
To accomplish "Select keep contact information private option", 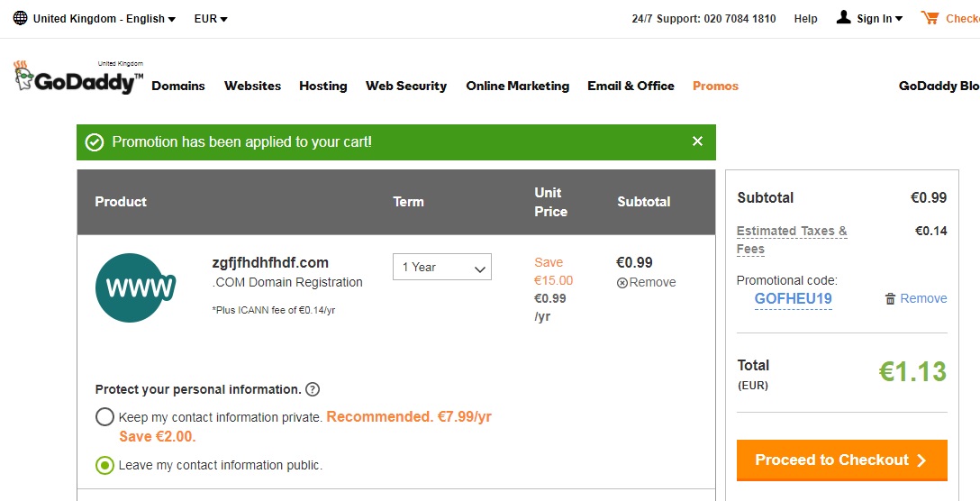I will click(105, 417).
